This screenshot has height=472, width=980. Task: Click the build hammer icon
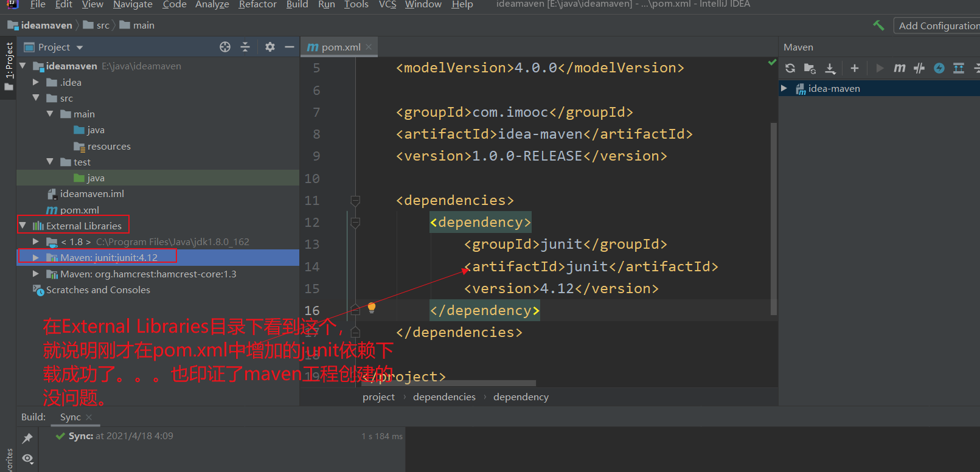[x=878, y=25]
